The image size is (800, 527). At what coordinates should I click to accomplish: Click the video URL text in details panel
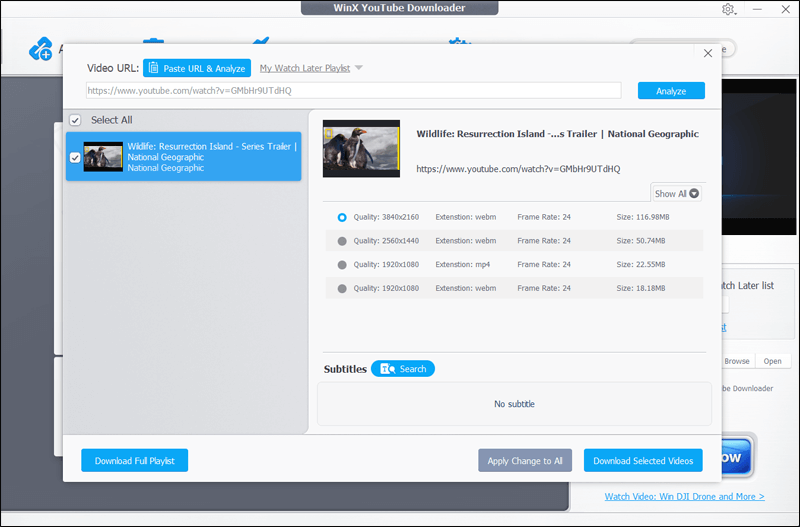click(x=518, y=169)
